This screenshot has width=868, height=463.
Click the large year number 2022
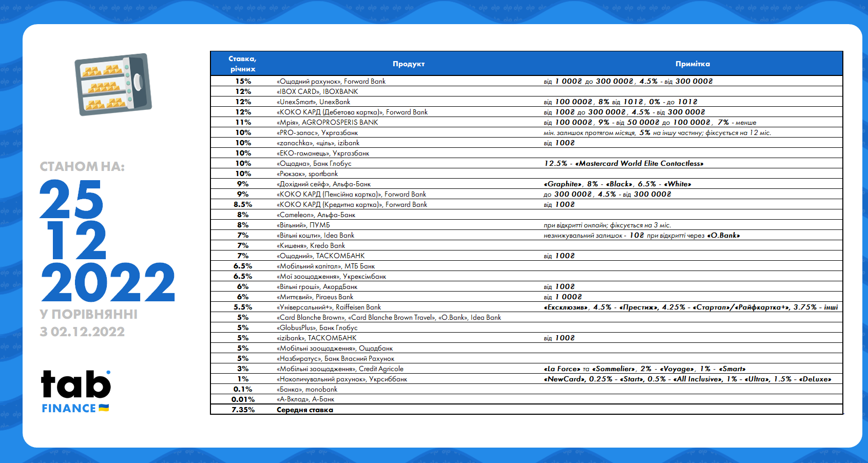tap(108, 282)
